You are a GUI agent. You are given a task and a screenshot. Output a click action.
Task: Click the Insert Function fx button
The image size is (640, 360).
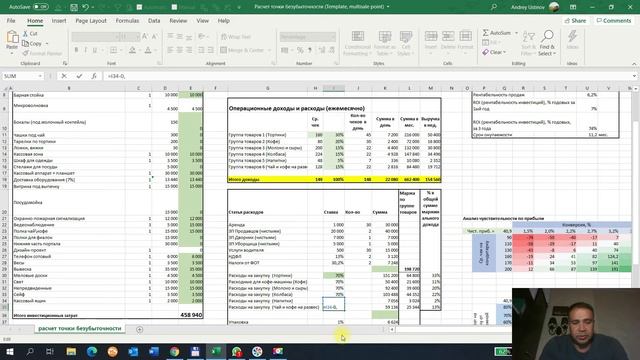93,76
